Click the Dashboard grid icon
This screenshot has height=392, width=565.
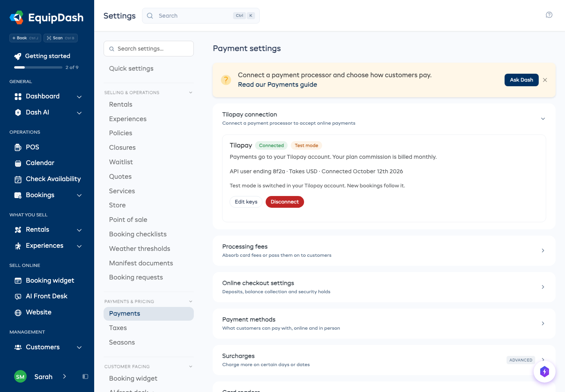pyautogui.click(x=18, y=96)
